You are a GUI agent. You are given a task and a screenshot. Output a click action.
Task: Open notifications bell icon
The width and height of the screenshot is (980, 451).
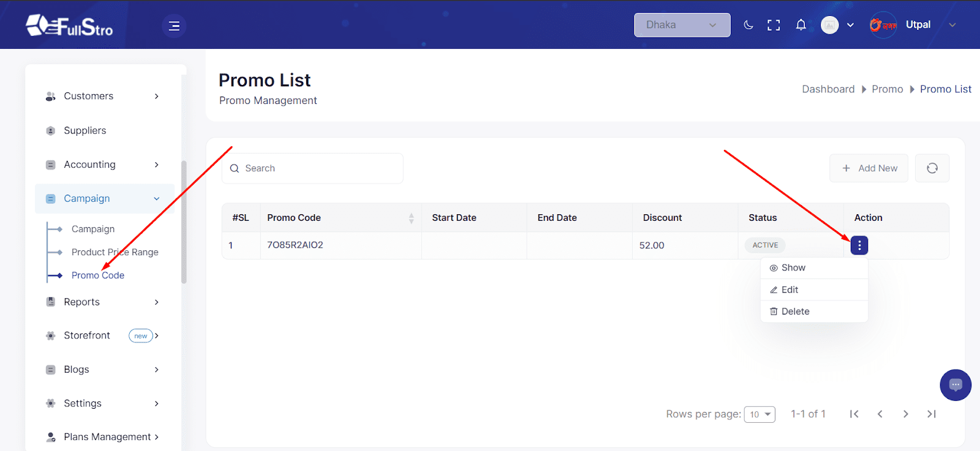pos(801,25)
